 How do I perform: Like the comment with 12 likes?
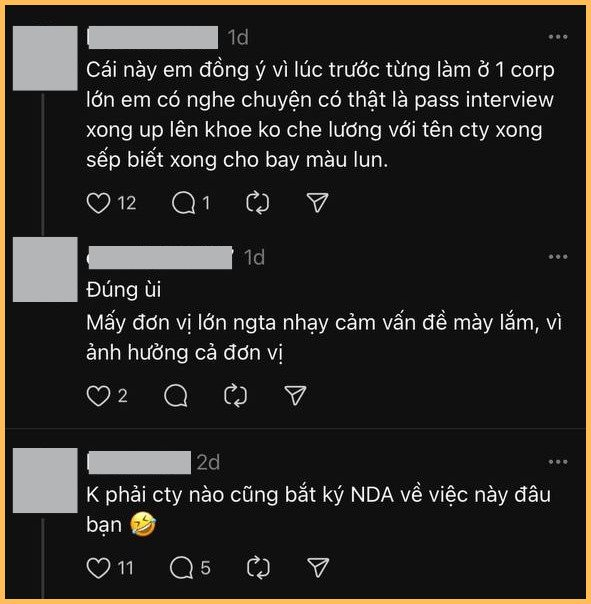pos(98,203)
